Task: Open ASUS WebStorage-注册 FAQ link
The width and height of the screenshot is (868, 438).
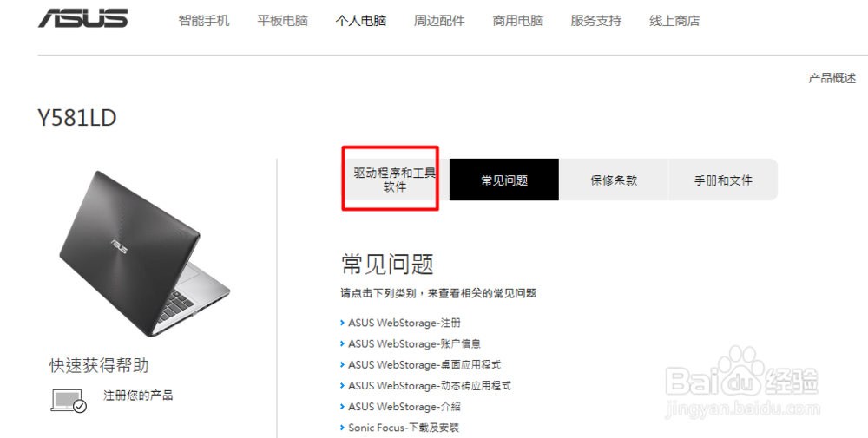Action: (404, 323)
